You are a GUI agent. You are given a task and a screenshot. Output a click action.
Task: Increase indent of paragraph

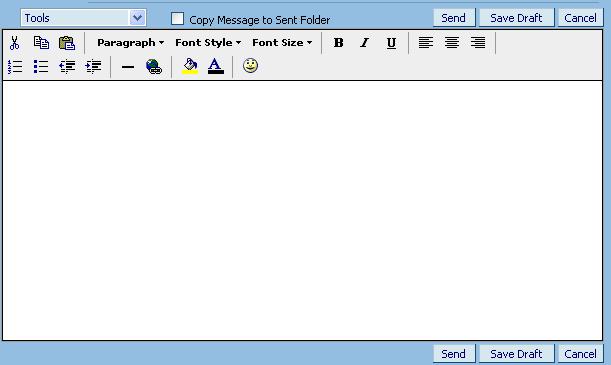tap(93, 67)
